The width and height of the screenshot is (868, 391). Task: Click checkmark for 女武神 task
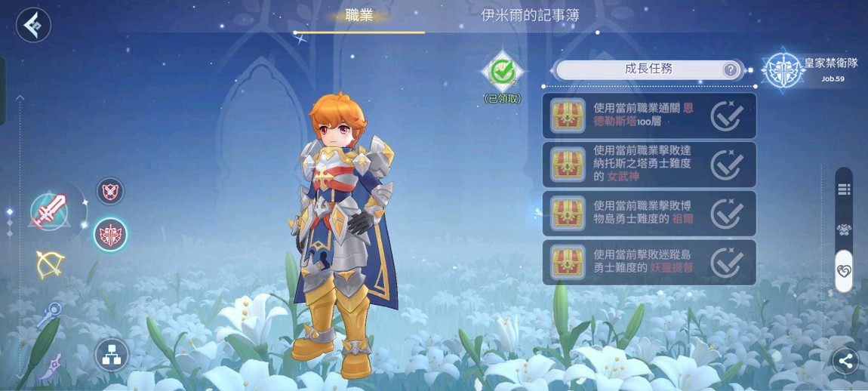(x=727, y=165)
